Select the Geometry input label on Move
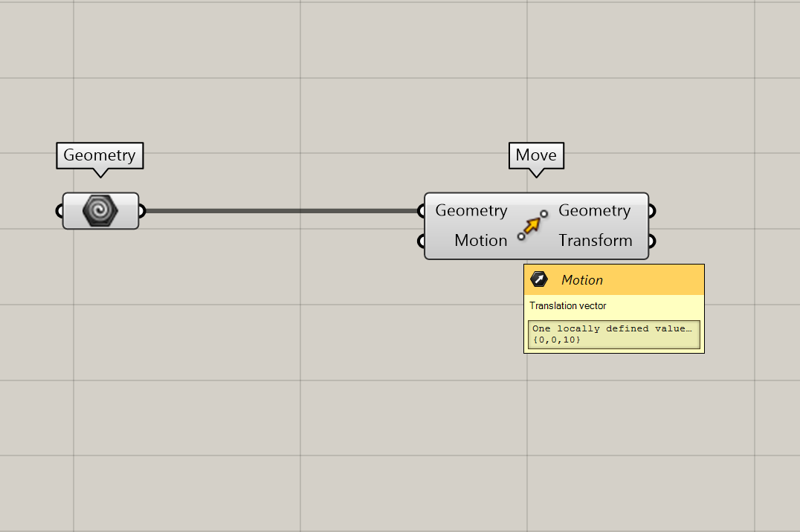This screenshot has height=532, width=800. [471, 211]
